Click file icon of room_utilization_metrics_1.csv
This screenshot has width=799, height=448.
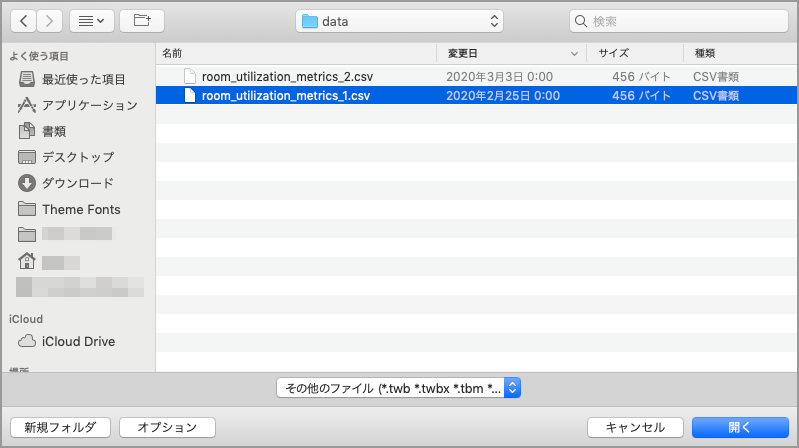point(190,95)
